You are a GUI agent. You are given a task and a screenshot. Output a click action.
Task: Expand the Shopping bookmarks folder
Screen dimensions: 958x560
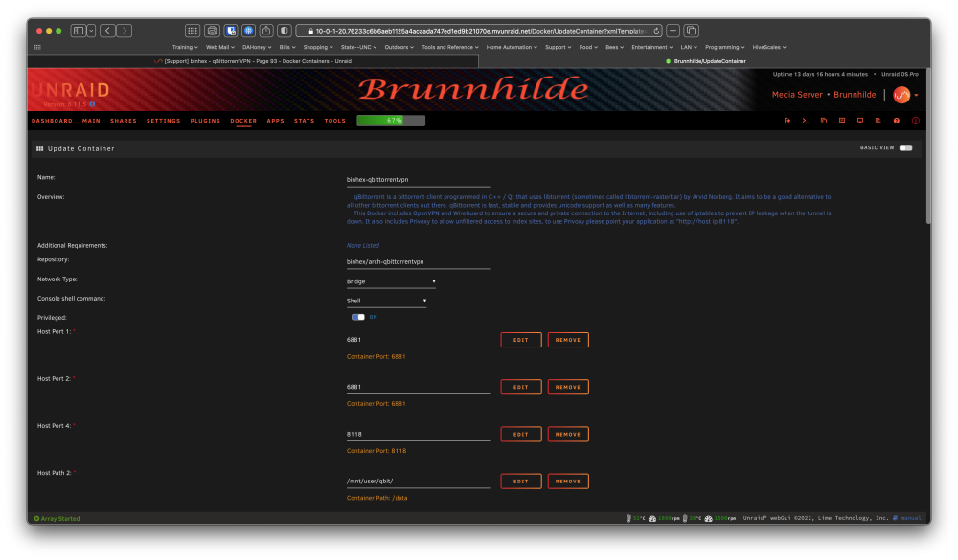coord(318,47)
